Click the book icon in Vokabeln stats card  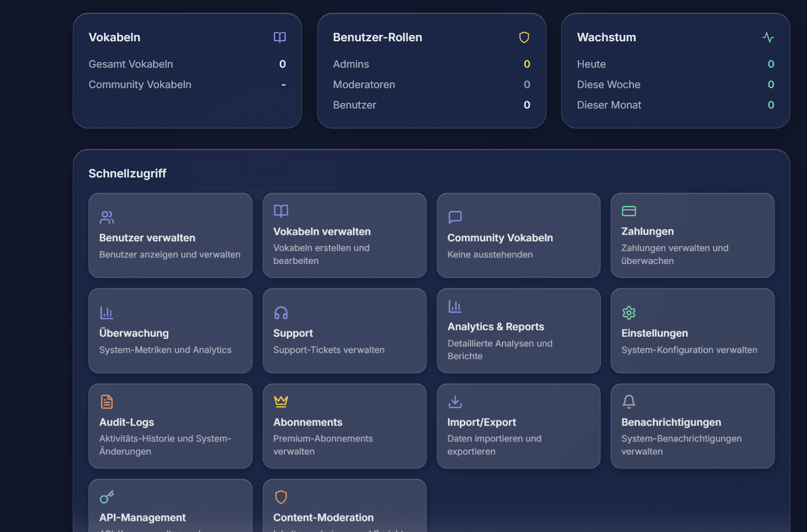(279, 37)
